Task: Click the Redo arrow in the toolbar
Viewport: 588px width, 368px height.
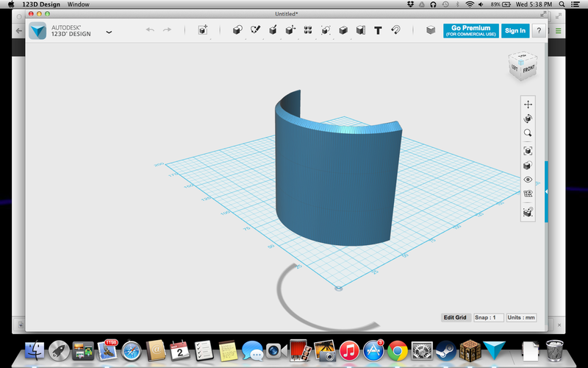Action: [168, 29]
